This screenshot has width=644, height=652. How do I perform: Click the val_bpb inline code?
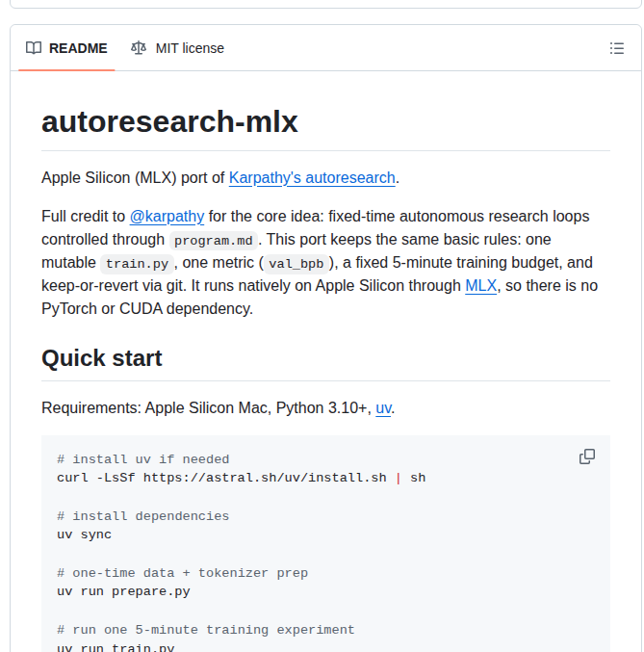[296, 264]
